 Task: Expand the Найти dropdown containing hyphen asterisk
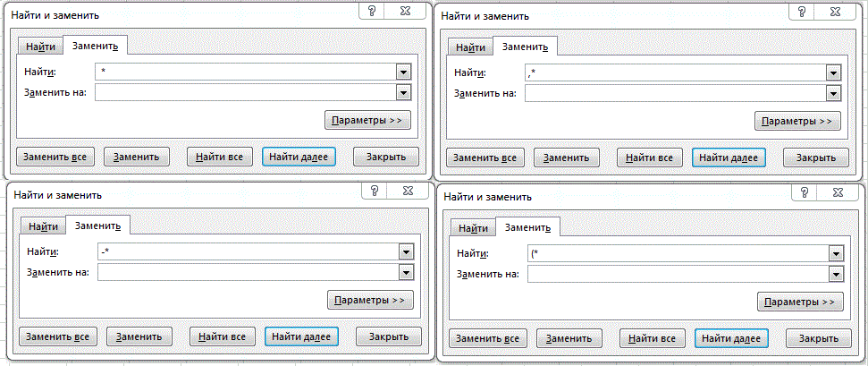pos(407,252)
